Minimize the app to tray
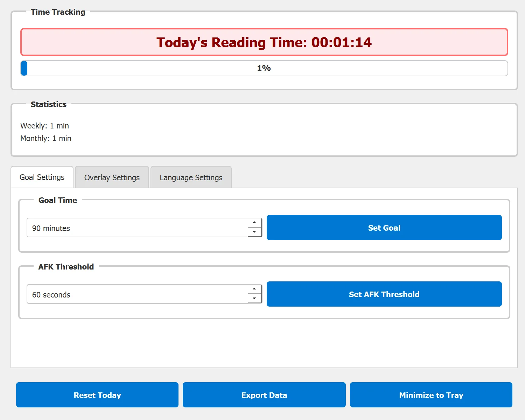The height and width of the screenshot is (420, 525). click(x=431, y=395)
